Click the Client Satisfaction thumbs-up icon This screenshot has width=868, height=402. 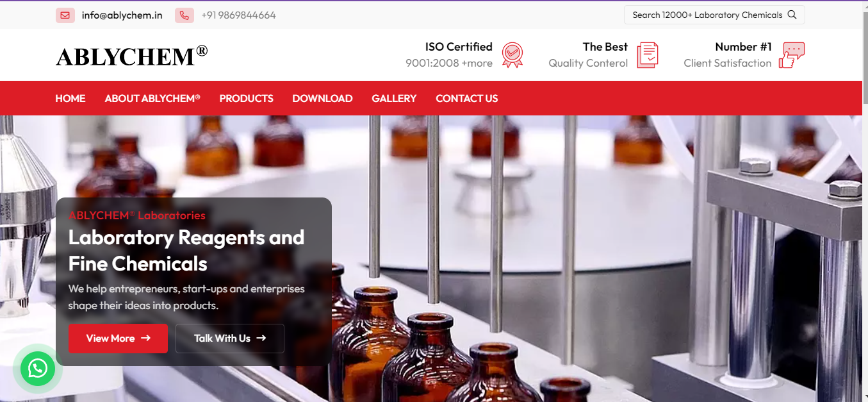[x=792, y=55]
